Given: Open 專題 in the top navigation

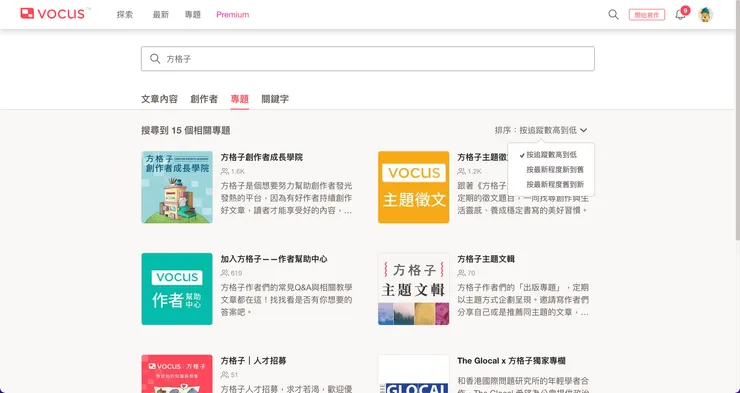Looking at the screenshot, I should click(x=193, y=15).
